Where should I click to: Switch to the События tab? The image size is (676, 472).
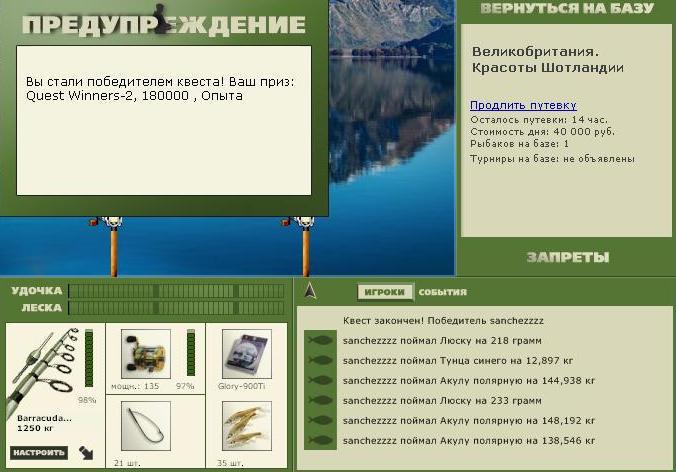click(442, 292)
